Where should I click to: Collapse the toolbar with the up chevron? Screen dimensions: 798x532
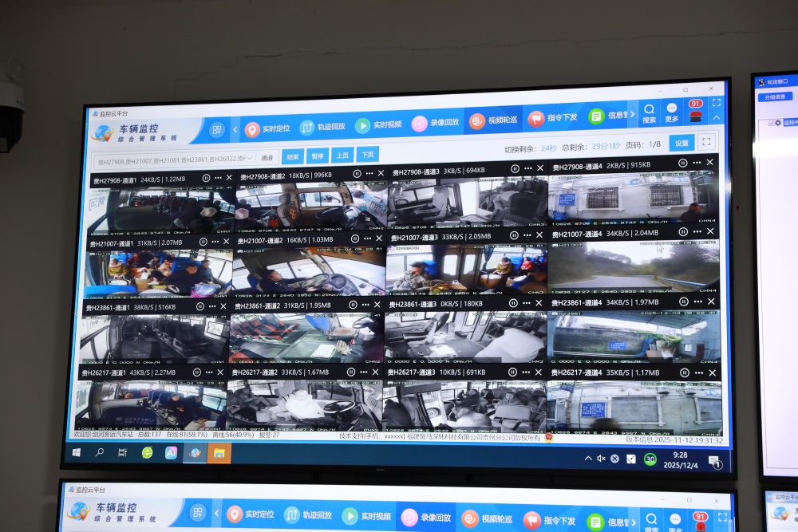pos(717,118)
